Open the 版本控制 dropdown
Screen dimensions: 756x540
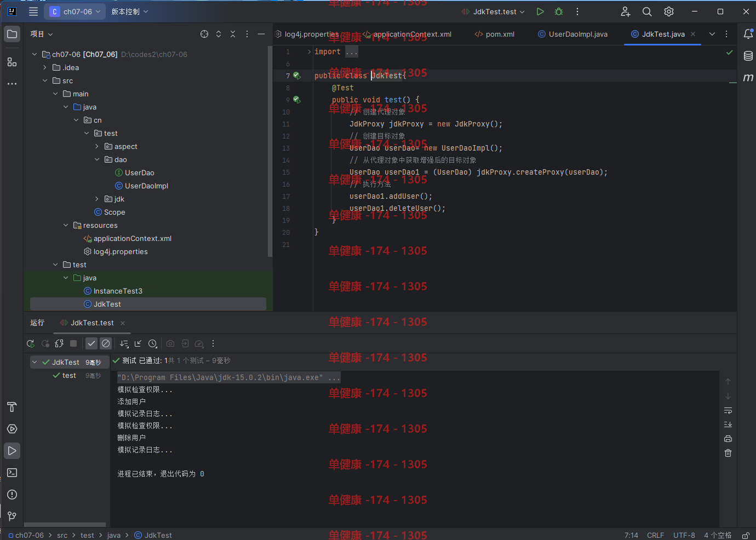tap(130, 12)
